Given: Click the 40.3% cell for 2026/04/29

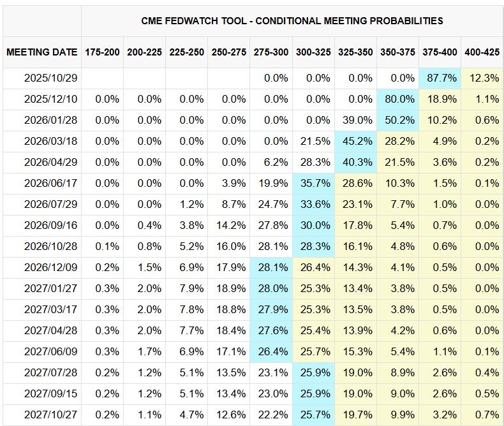Looking at the screenshot, I should point(356,162).
